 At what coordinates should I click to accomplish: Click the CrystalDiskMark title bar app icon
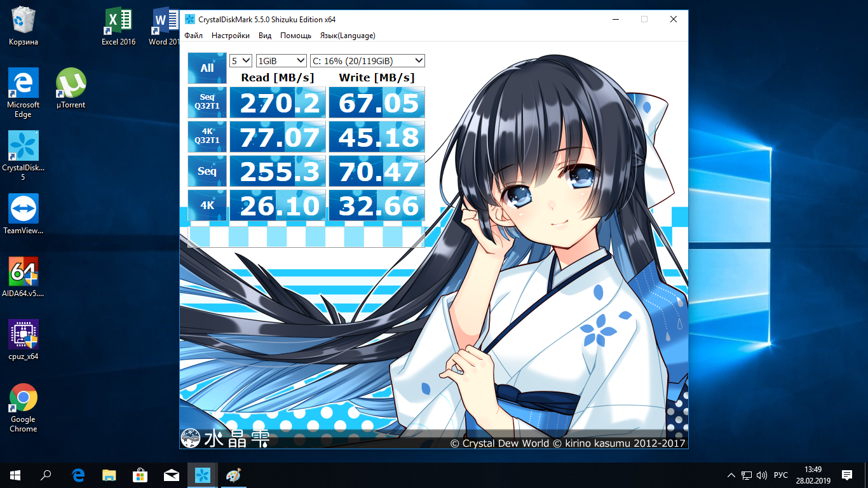pyautogui.click(x=189, y=19)
